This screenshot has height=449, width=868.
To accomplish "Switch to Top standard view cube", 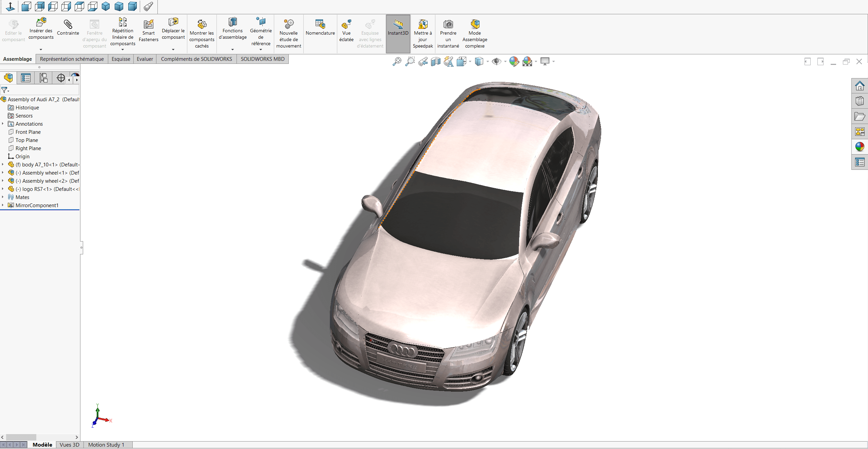I will point(79,6).
